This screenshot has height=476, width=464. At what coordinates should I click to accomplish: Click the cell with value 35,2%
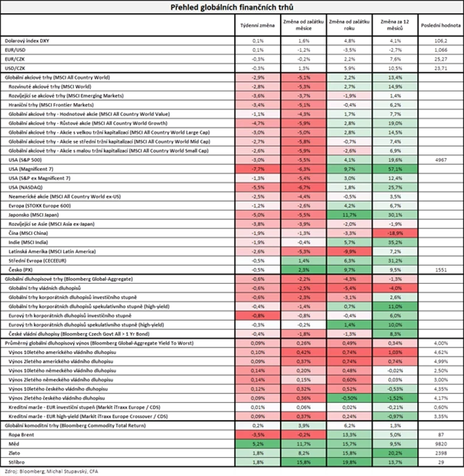pyautogui.click(x=395, y=242)
